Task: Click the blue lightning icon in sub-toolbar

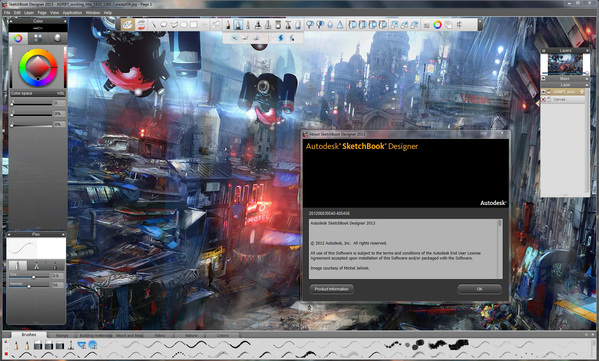Action: coord(281,37)
